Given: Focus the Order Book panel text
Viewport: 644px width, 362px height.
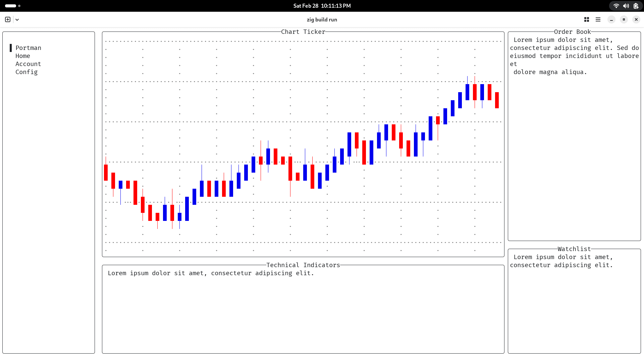Looking at the screenshot, I should 574,56.
